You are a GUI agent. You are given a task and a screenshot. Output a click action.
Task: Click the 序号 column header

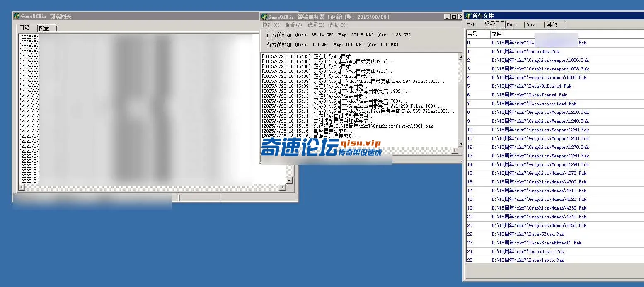tap(478, 34)
